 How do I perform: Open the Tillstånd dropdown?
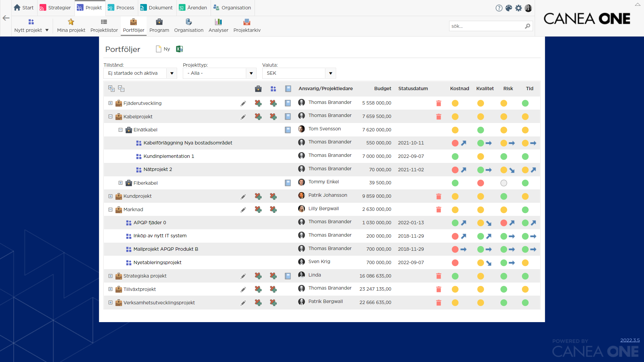pos(140,73)
